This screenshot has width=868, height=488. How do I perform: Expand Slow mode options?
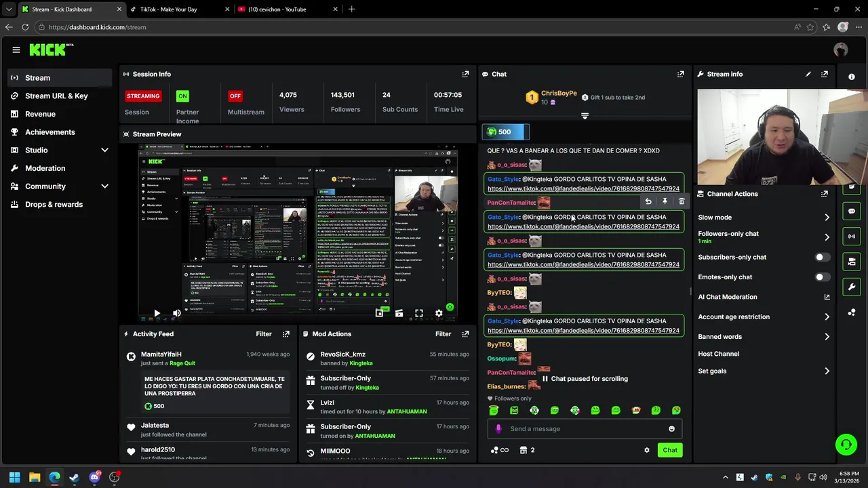pos(827,218)
